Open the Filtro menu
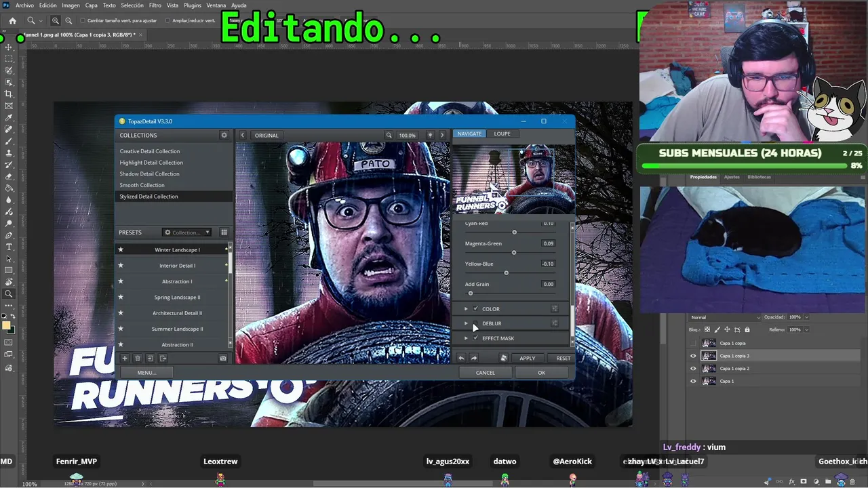Image resolution: width=868 pixels, height=488 pixels. 155,5
